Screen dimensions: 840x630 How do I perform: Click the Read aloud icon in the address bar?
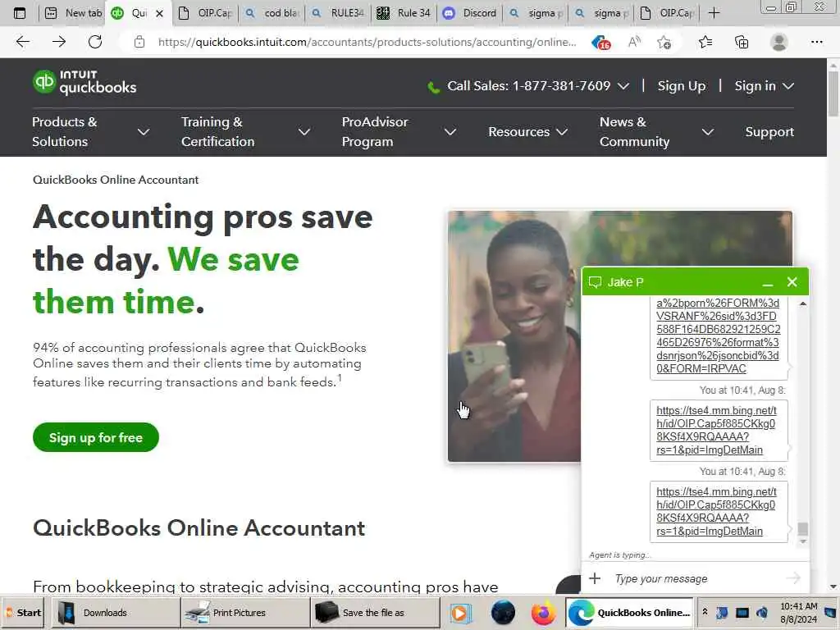[x=634, y=42]
